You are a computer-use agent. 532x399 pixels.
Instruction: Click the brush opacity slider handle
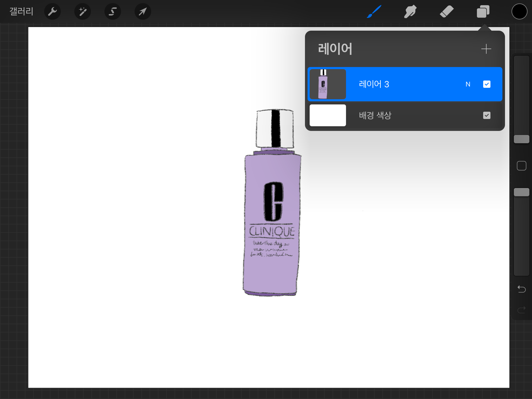click(521, 192)
